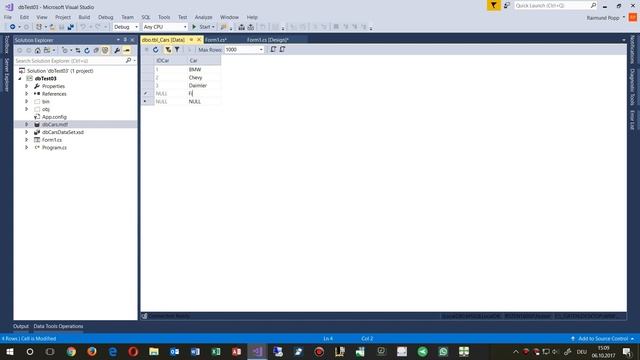Expand the dbCars.mdf node
This screenshot has width=640, height=360.
click(x=27, y=124)
